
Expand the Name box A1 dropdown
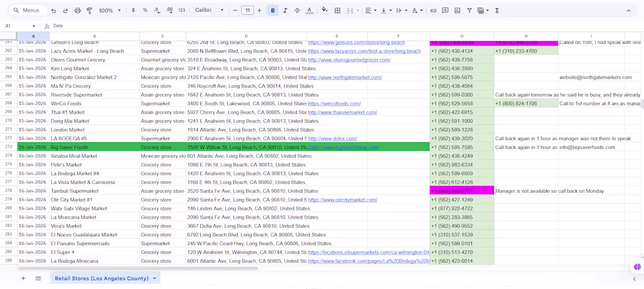pos(34,26)
